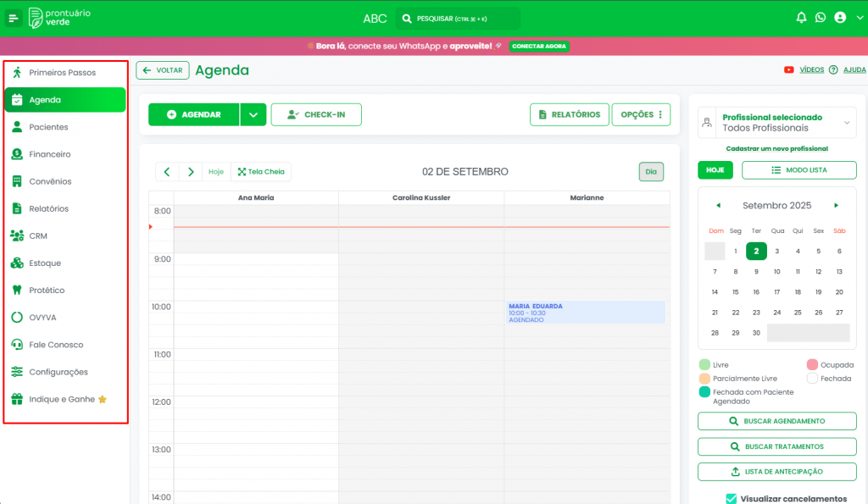Screen dimensions: 868x504
Task: Open Pacientes in the sidebar
Action: pos(48,127)
